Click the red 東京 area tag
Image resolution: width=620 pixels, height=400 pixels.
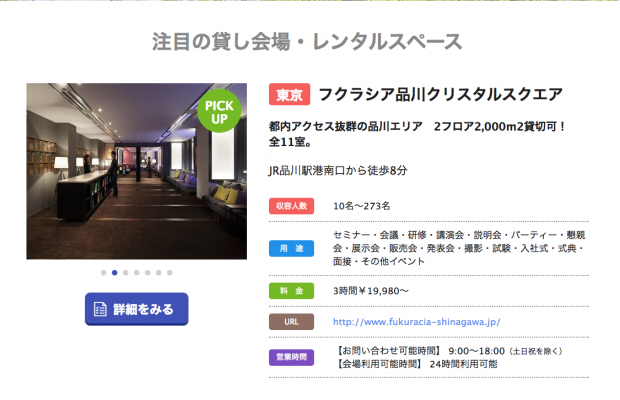[x=289, y=94]
